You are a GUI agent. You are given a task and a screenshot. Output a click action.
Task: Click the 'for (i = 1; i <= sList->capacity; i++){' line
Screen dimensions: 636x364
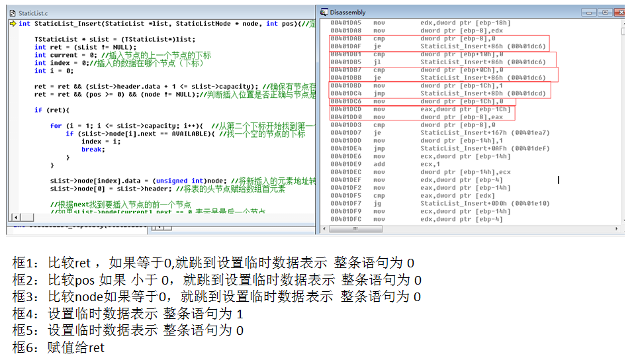tap(126, 126)
